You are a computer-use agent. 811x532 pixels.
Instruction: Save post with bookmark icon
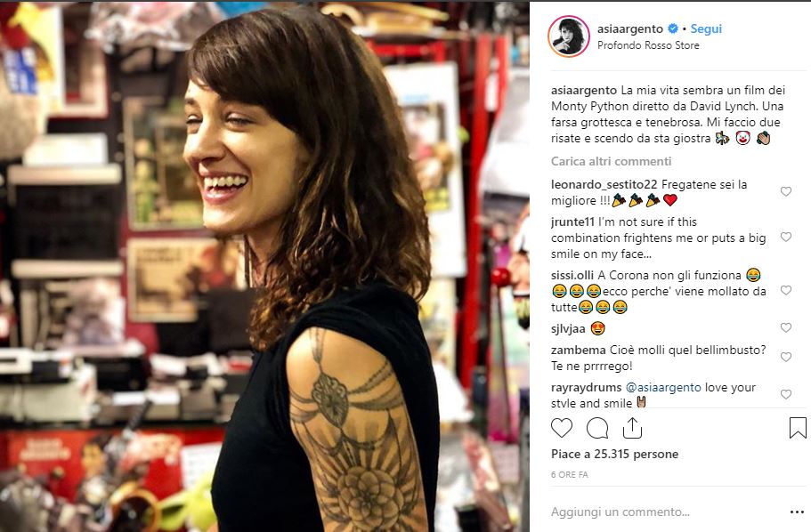click(x=798, y=428)
